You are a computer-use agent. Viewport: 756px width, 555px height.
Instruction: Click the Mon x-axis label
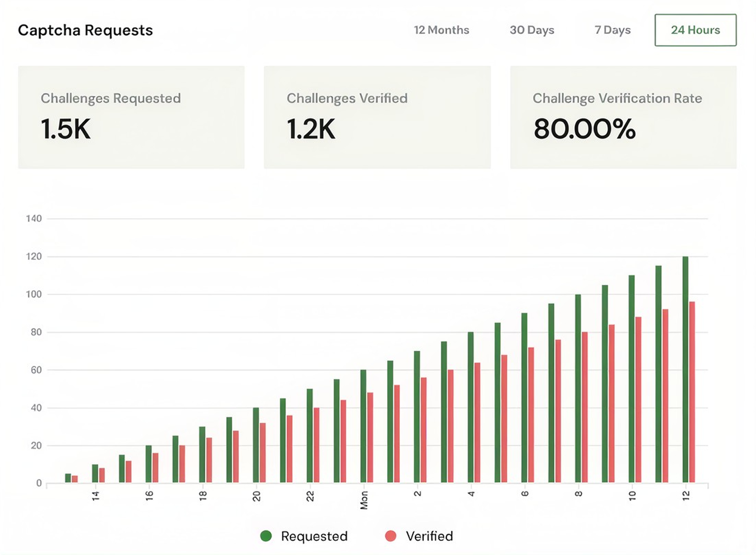coord(364,500)
